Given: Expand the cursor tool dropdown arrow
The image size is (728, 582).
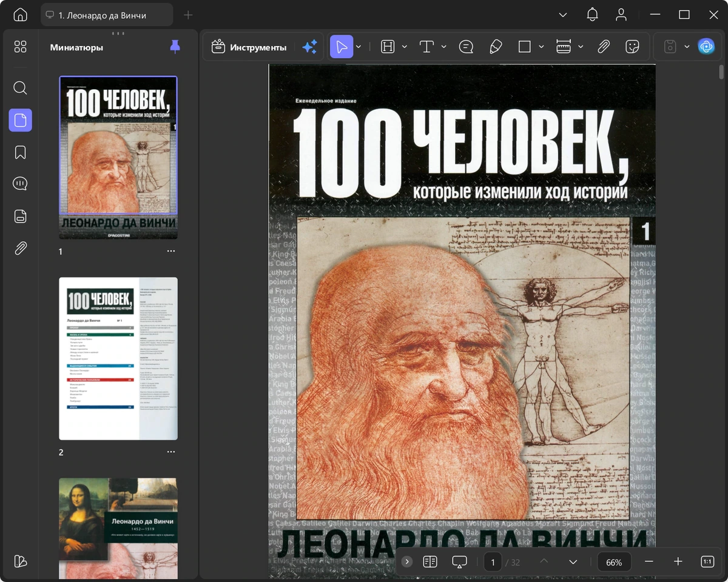Looking at the screenshot, I should coord(359,47).
